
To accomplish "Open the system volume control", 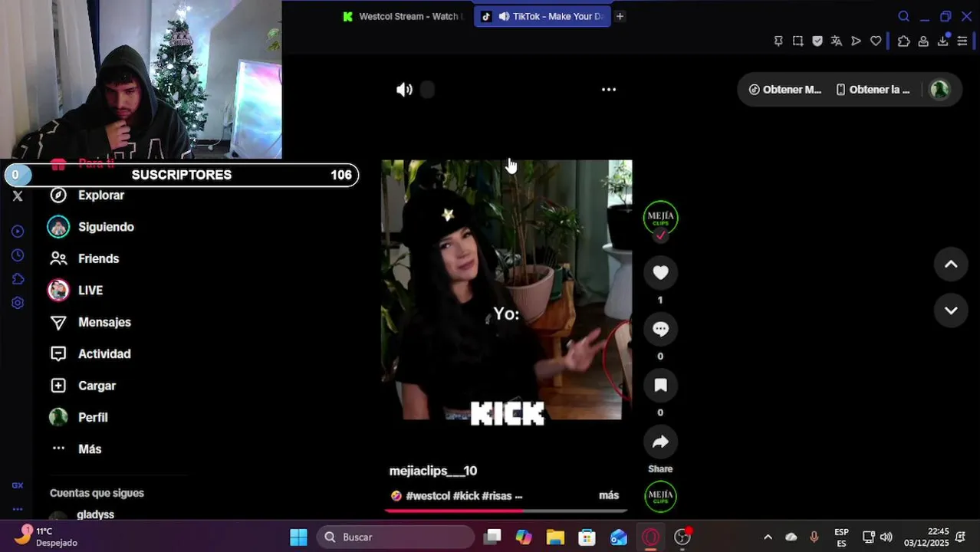I will click(x=886, y=537).
